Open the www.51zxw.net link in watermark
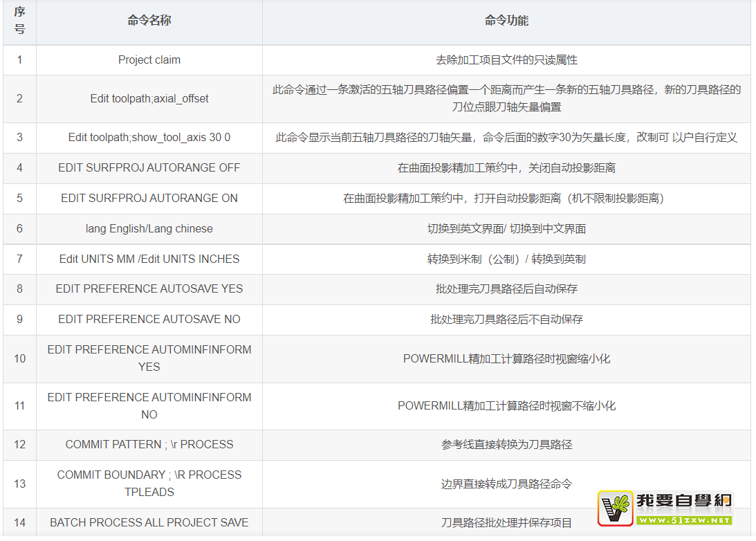Viewport: 756px width, 541px height. [683, 520]
